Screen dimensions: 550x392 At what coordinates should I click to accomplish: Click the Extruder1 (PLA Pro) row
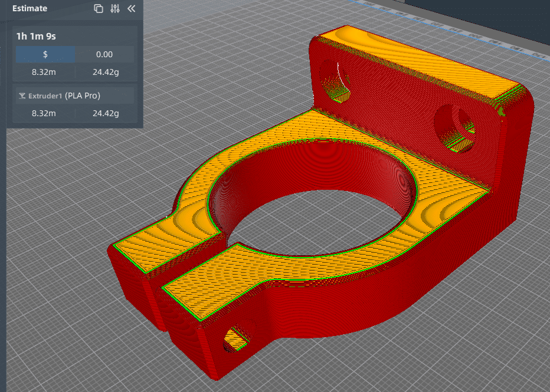pyautogui.click(x=75, y=95)
